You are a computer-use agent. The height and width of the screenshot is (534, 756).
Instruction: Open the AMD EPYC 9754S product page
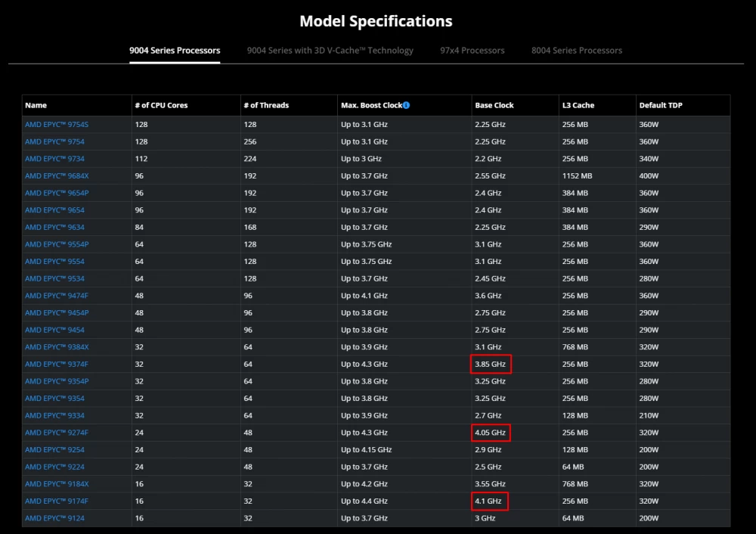point(55,124)
